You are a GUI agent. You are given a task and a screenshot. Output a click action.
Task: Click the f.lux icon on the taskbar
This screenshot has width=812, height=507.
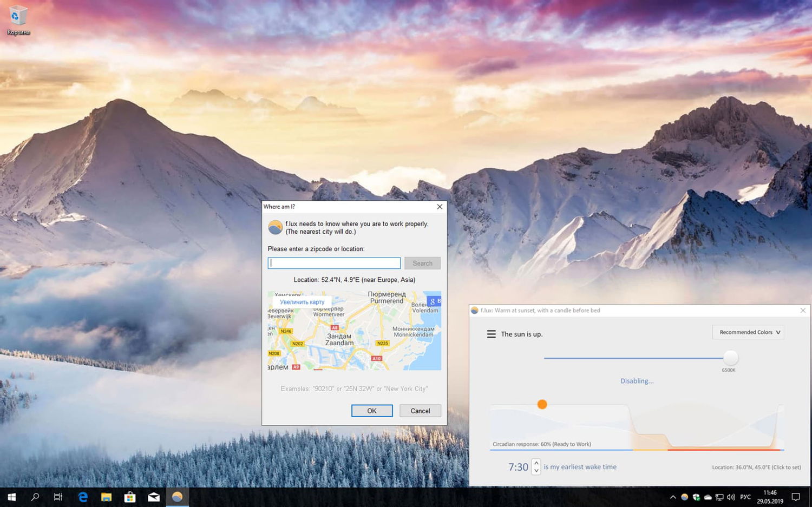pos(178,496)
